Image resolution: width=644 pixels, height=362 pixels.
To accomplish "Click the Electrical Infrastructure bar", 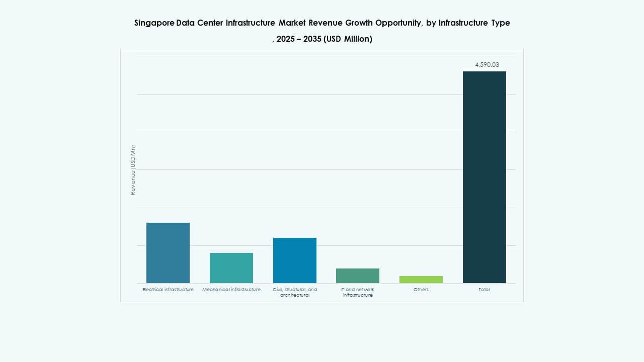I will click(x=168, y=251).
